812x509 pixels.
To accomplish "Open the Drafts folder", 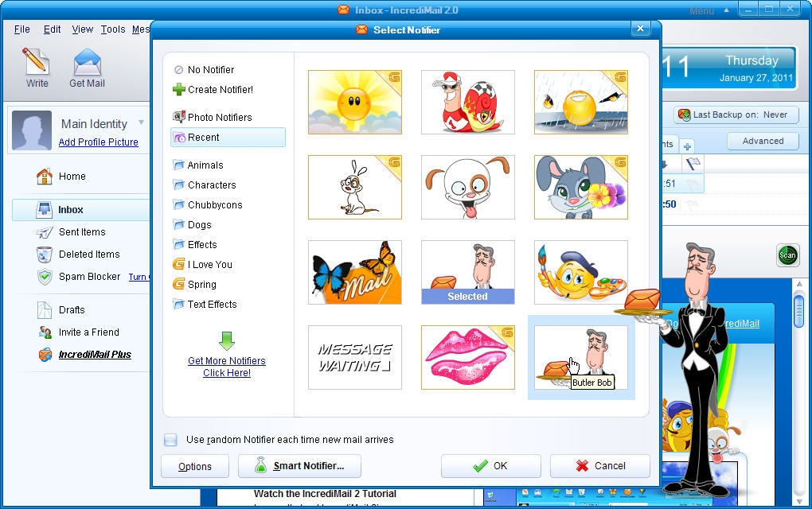I will tap(61, 310).
